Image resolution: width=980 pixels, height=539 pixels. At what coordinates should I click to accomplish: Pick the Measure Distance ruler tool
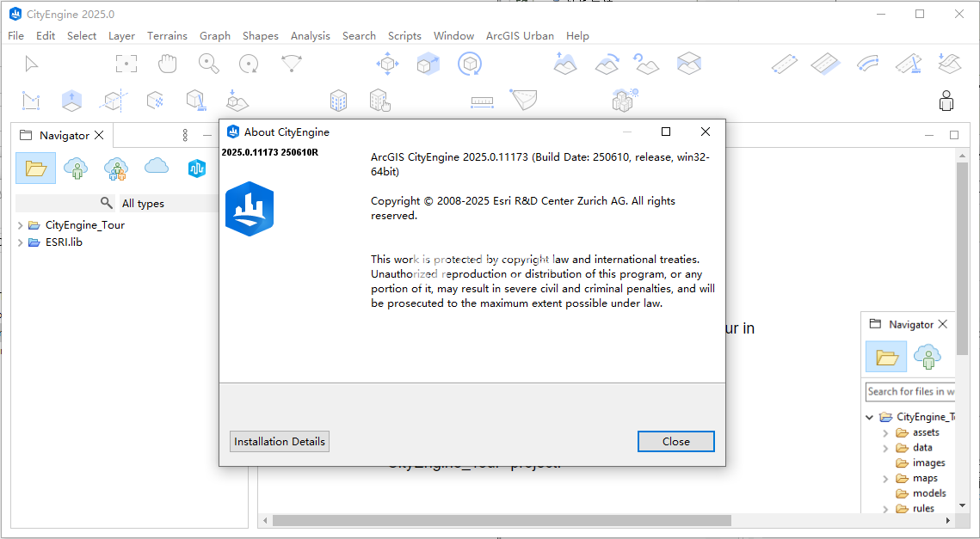[482, 101]
